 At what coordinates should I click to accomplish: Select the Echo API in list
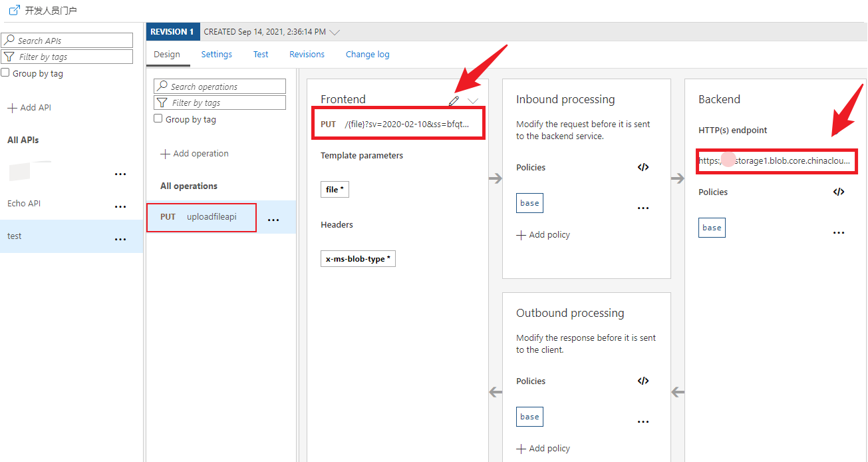coord(24,204)
